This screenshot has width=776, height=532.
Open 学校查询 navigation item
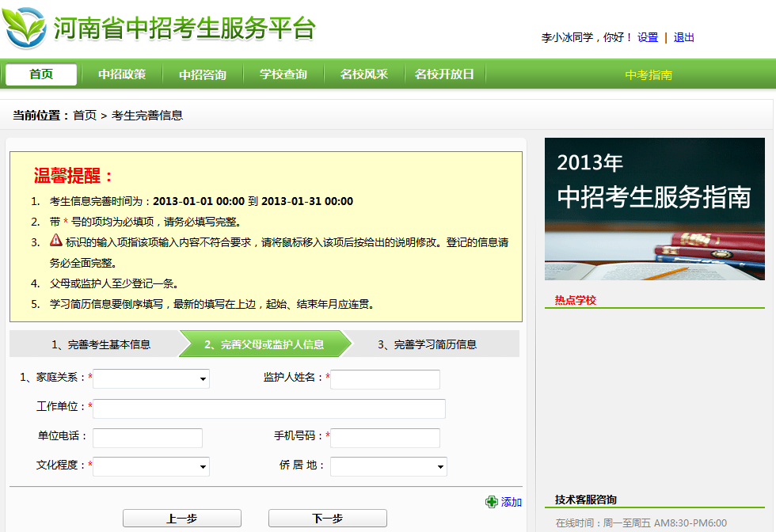tap(283, 74)
